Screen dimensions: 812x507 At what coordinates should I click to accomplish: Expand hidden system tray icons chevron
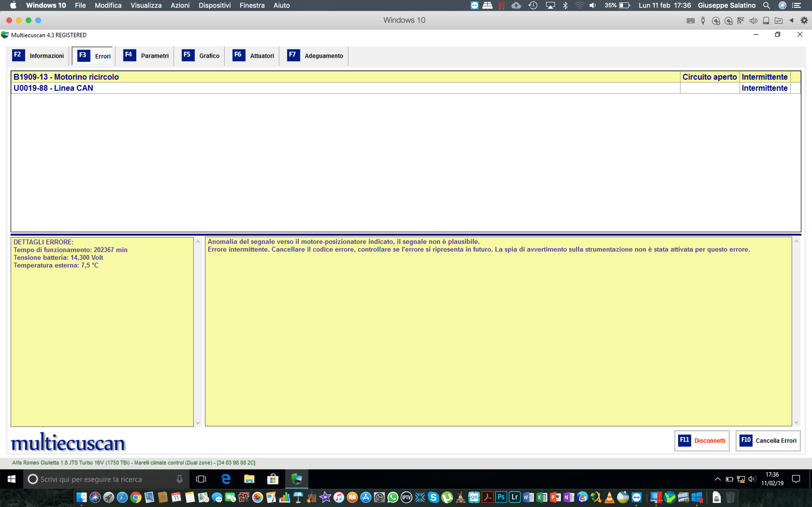(717, 479)
